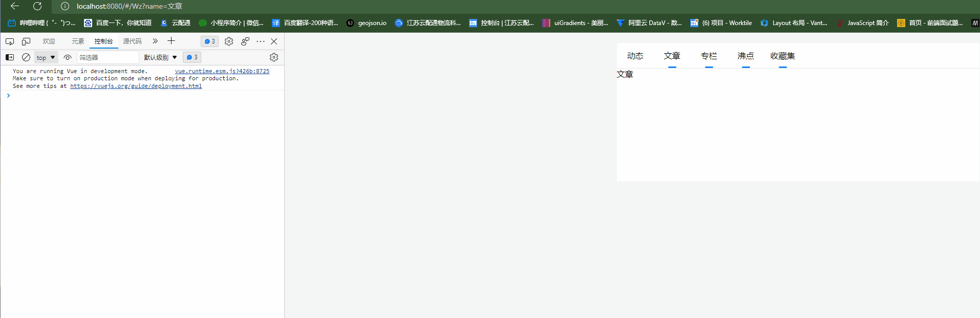Screen dimensions: 980x318
Task: Go back using the browser back arrow
Action: [x=15, y=6]
